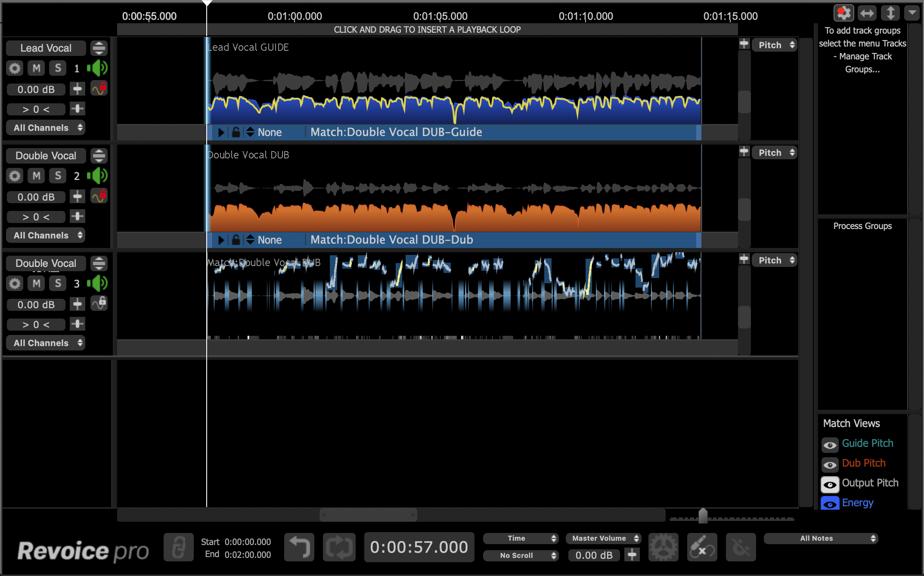924x576 pixels.
Task: Open the All Notes dropdown
Action: [x=820, y=538]
